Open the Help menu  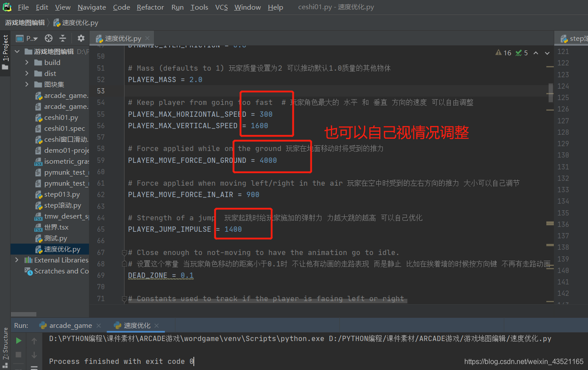click(x=275, y=7)
